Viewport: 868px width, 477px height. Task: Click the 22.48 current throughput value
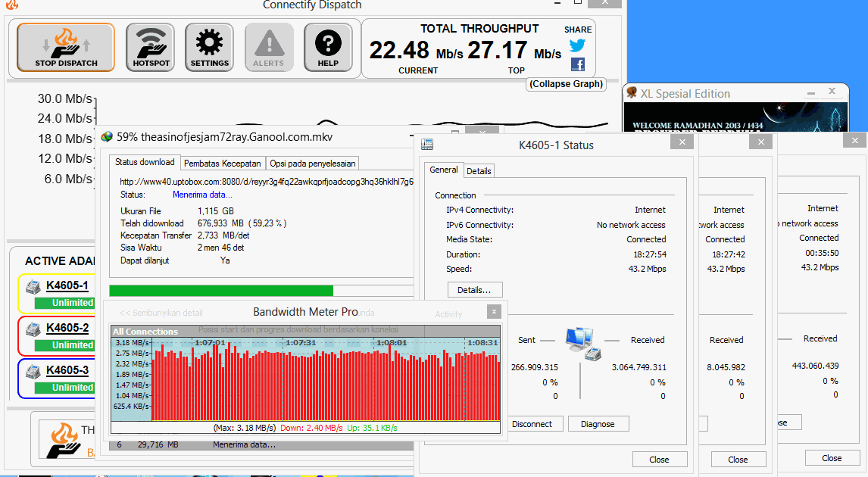click(399, 51)
